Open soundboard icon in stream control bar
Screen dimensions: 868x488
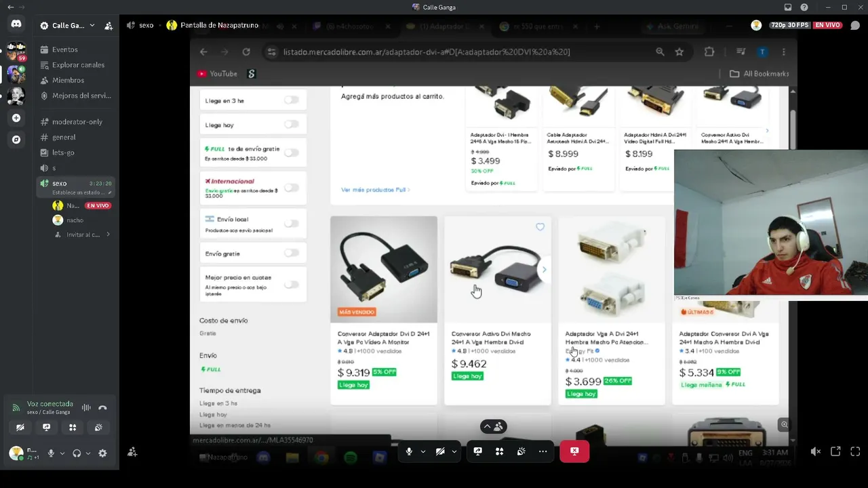pos(521,451)
